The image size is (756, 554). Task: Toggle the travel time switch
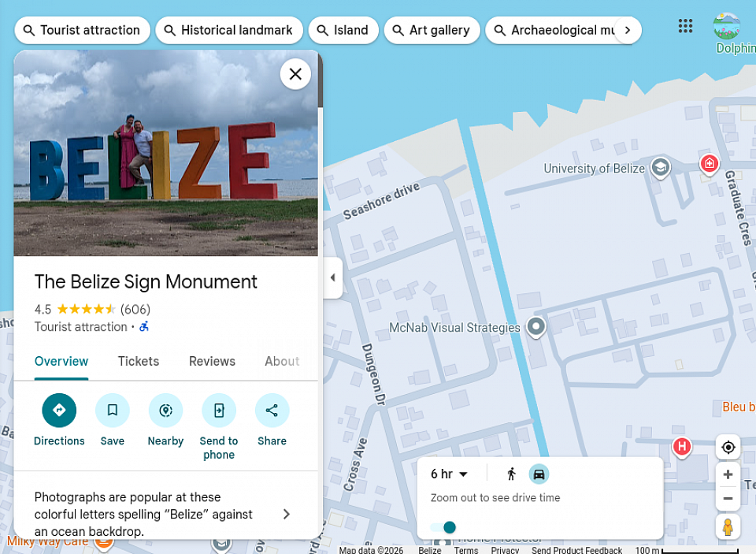coord(443,527)
